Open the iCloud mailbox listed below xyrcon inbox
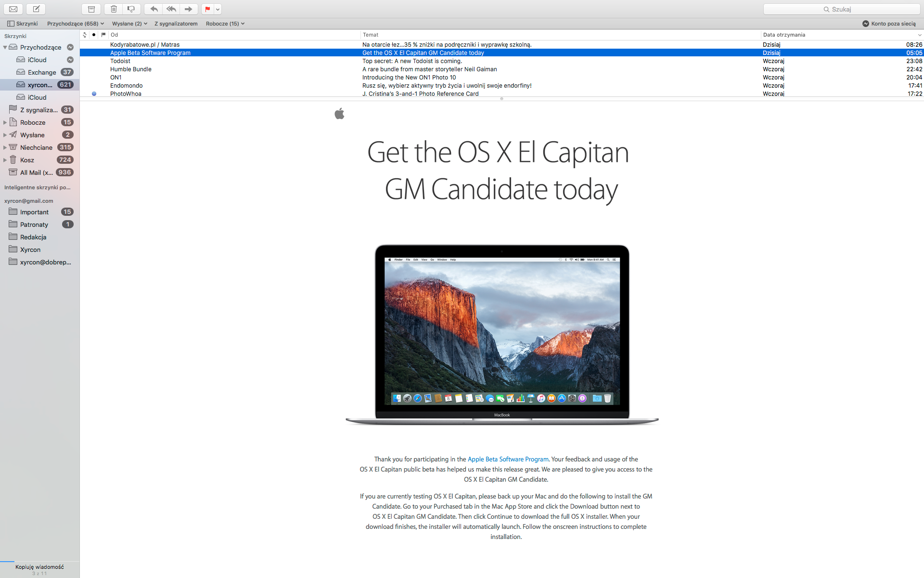 coord(39,97)
